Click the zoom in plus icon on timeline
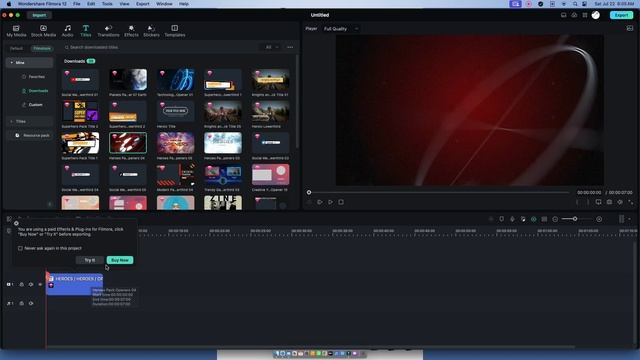This screenshot has height=360, width=640. click(599, 219)
